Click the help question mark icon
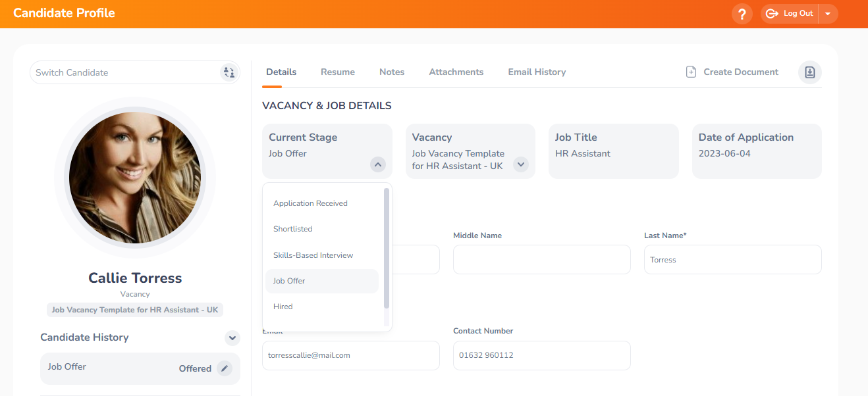The image size is (868, 396). (x=742, y=14)
